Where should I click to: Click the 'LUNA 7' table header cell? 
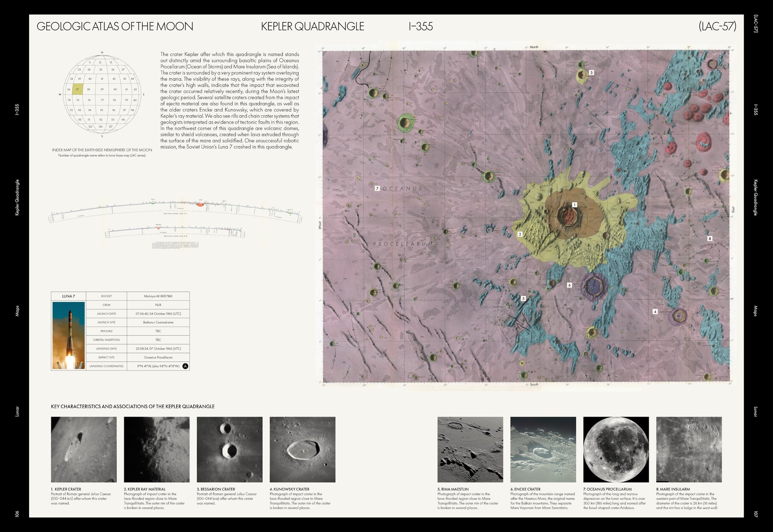click(68, 296)
